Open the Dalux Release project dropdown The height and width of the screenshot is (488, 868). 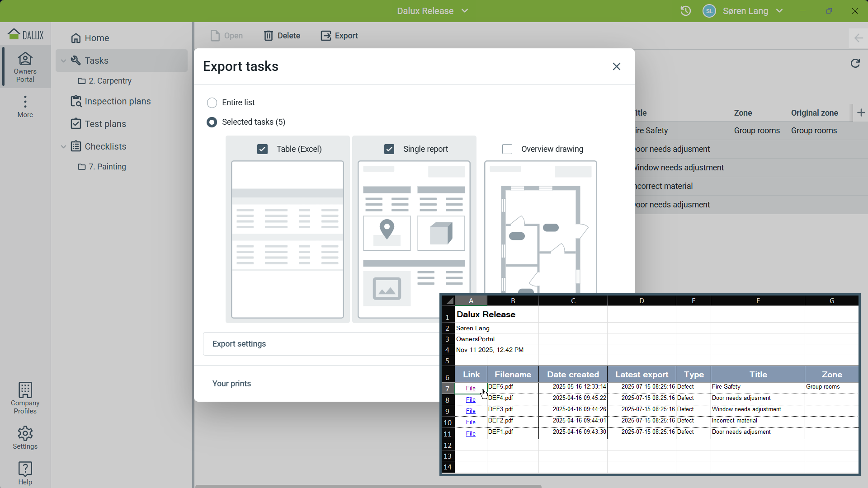coord(433,11)
